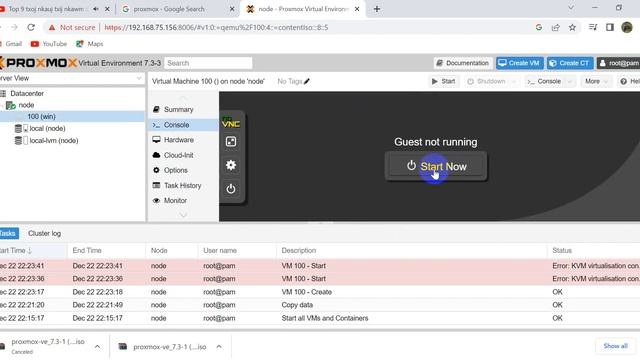The width and height of the screenshot is (640, 360).
Task: Select local (node) storage
Action: [x=47, y=129]
